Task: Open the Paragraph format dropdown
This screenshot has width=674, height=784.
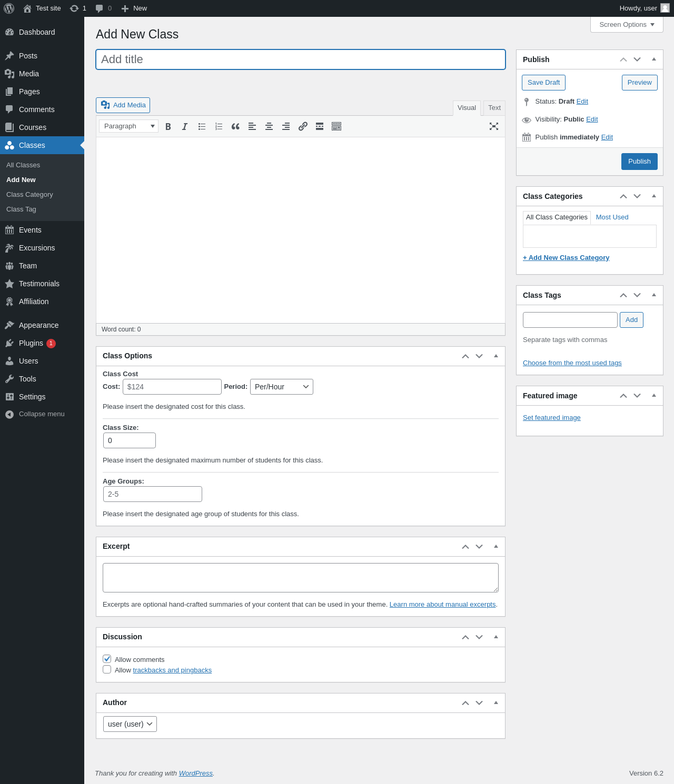Action: coord(128,126)
